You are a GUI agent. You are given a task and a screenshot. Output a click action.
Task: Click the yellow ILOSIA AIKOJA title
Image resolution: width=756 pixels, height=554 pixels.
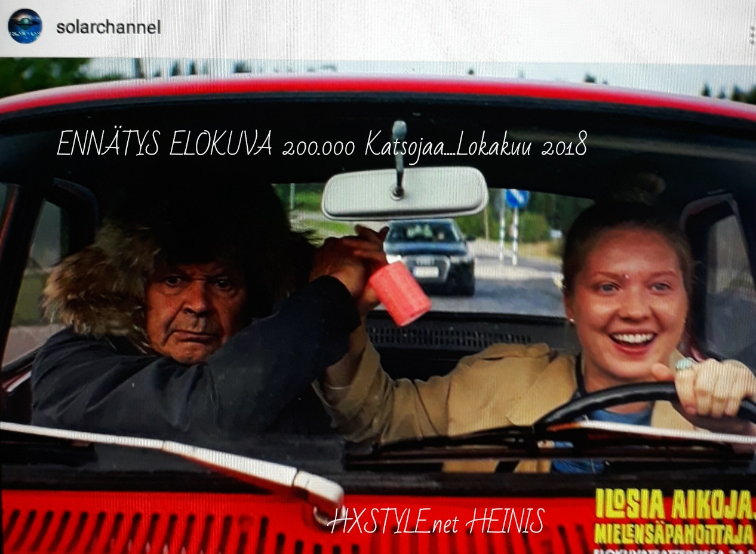(x=674, y=506)
